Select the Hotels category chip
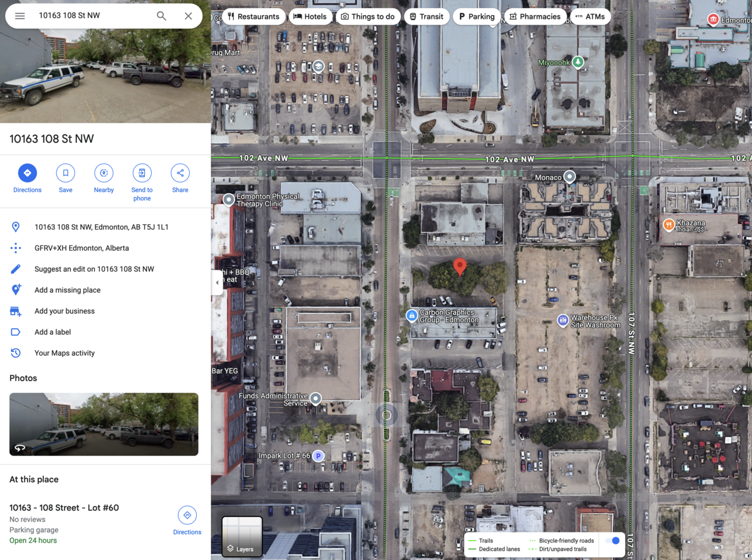The width and height of the screenshot is (752, 560). (x=310, y=16)
